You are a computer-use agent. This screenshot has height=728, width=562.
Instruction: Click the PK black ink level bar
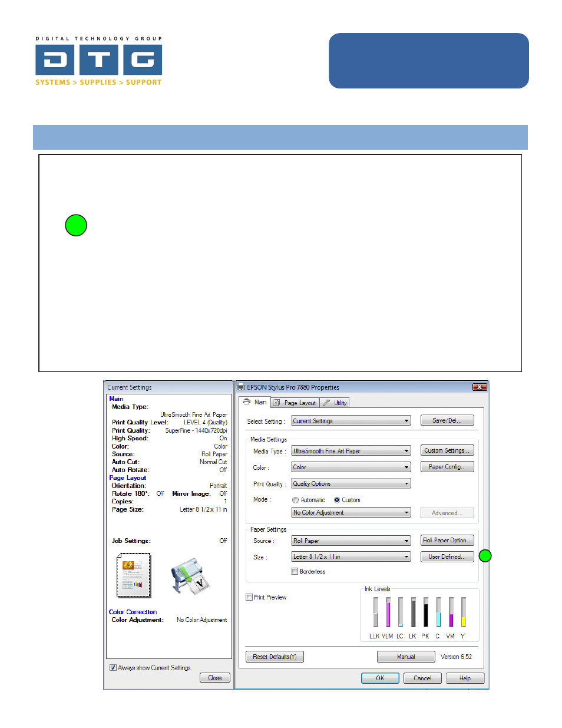[x=426, y=612]
